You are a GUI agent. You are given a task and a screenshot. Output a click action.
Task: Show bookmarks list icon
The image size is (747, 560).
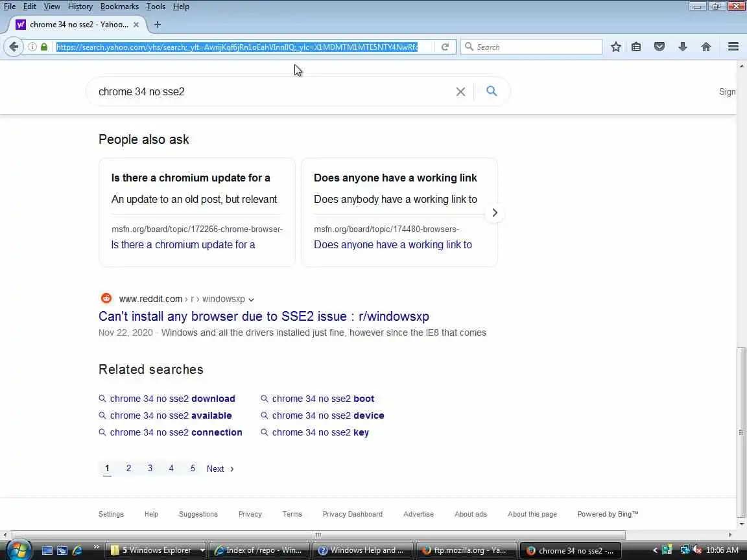(636, 47)
